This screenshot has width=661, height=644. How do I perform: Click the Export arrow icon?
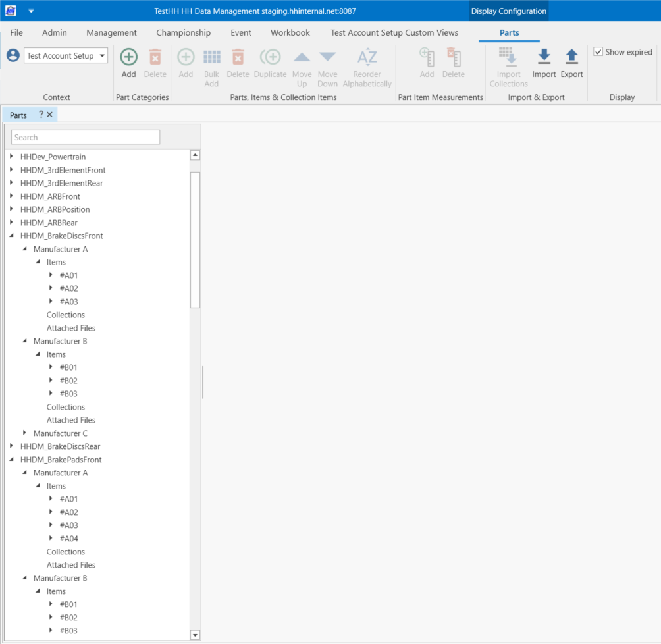(571, 57)
